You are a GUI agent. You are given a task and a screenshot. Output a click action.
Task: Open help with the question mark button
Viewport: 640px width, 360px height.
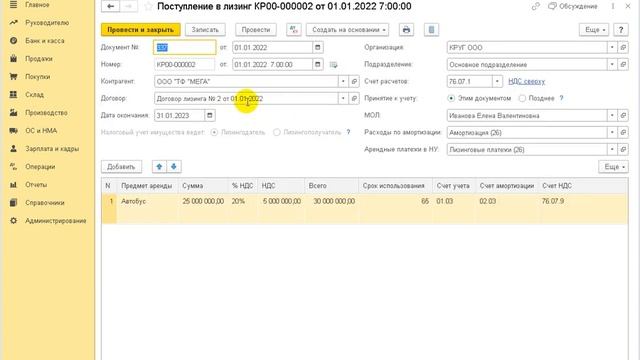click(x=621, y=30)
